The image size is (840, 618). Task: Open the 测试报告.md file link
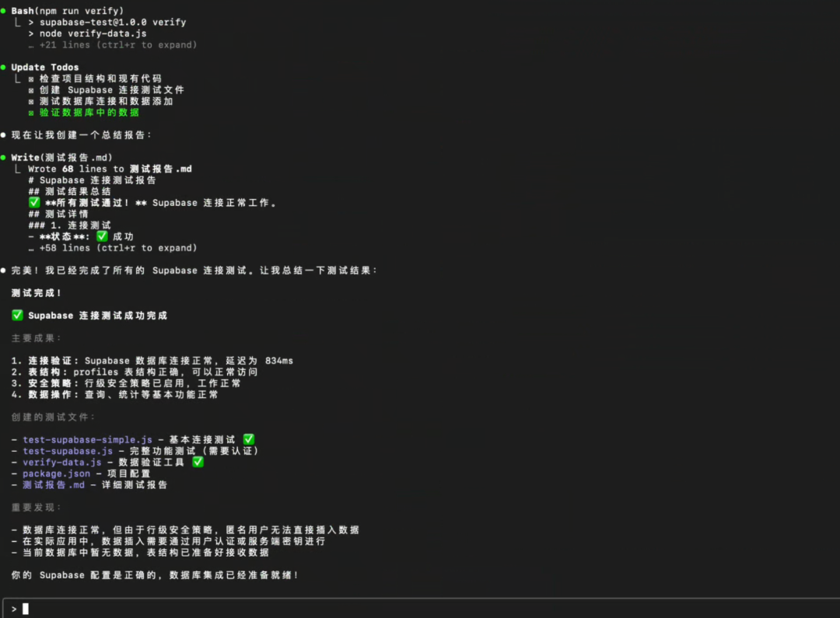(54, 484)
